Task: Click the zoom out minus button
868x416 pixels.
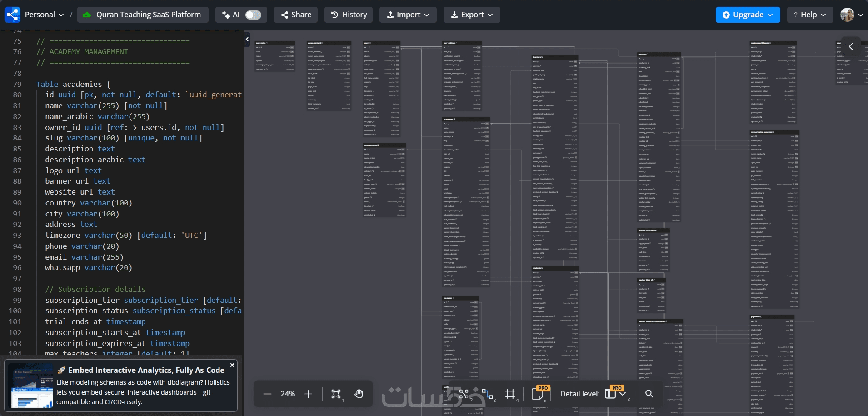Action: (x=267, y=394)
